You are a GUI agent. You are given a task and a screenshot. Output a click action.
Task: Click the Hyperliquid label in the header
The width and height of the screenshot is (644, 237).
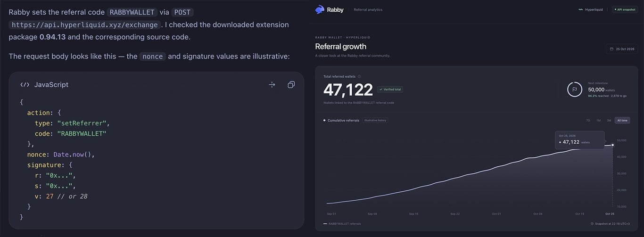tap(594, 9)
